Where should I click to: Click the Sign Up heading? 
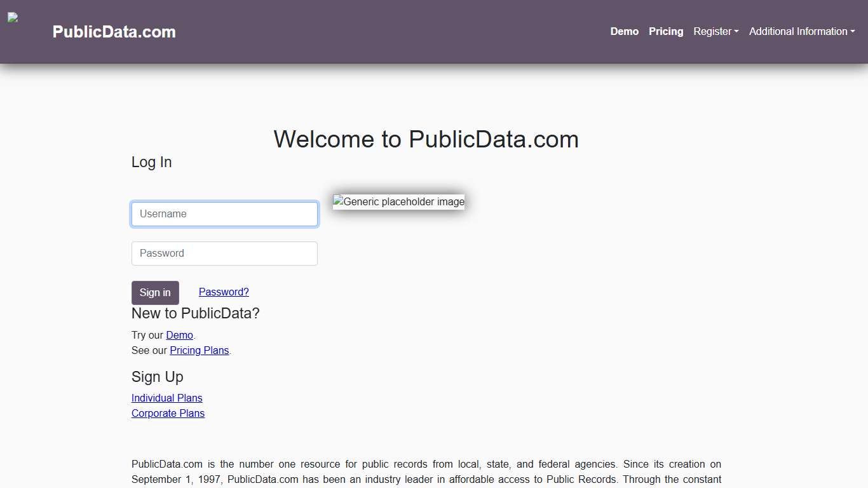click(157, 376)
